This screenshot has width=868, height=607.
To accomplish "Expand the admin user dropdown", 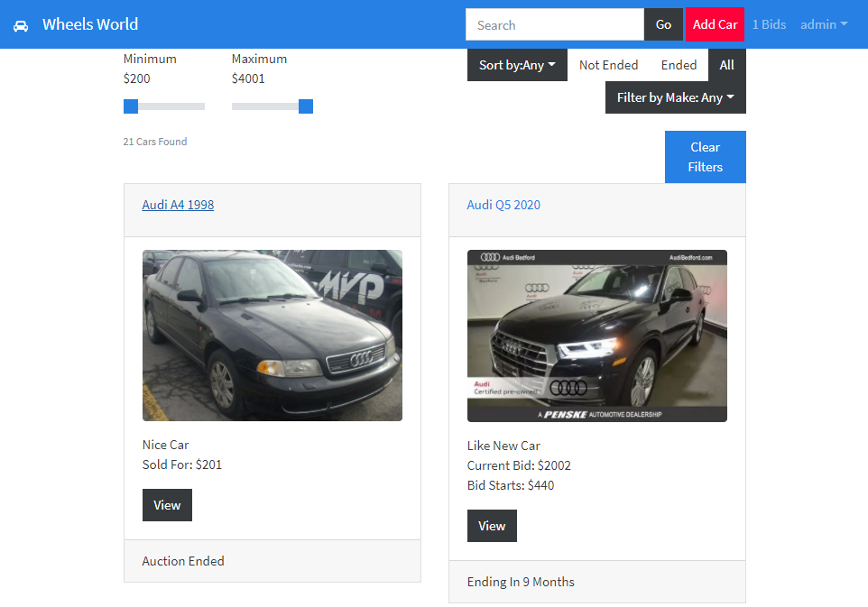I will pyautogui.click(x=823, y=24).
